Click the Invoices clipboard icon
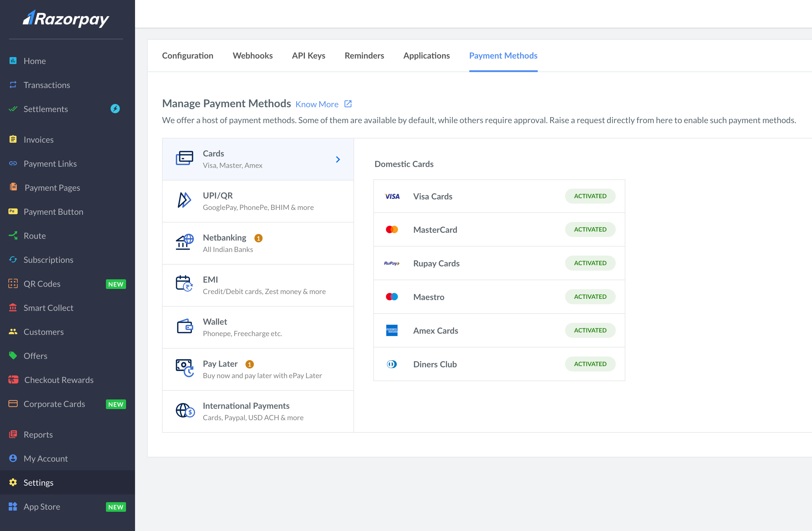 click(x=13, y=139)
